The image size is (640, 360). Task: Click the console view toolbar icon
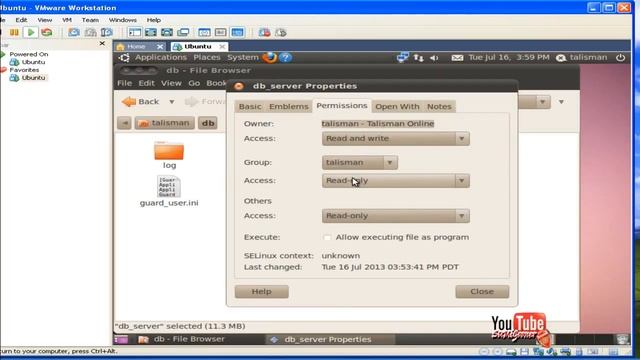tap(204, 32)
